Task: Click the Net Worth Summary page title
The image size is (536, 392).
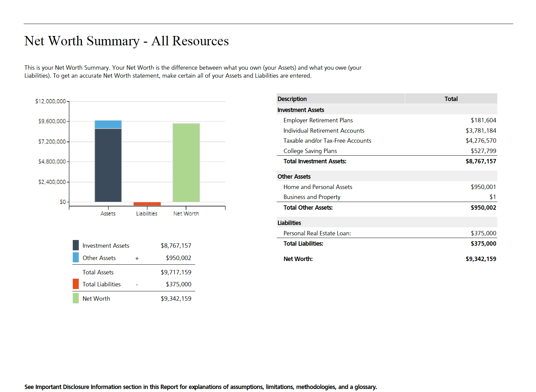Action: (126, 41)
